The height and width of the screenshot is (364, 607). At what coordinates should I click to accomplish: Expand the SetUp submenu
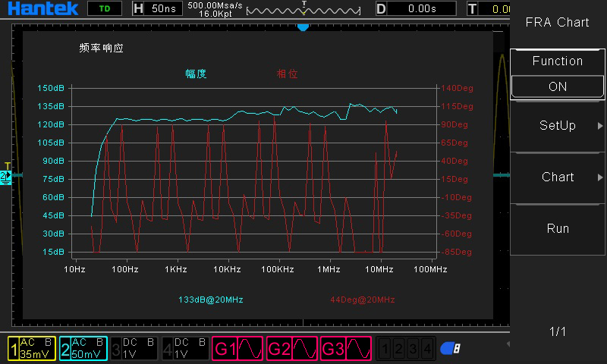point(558,126)
